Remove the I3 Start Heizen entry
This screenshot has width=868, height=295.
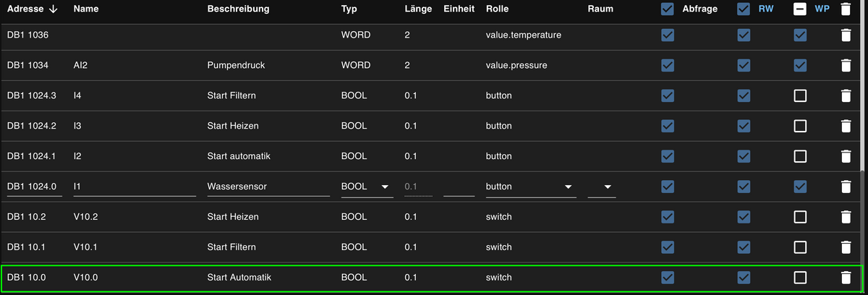click(845, 126)
